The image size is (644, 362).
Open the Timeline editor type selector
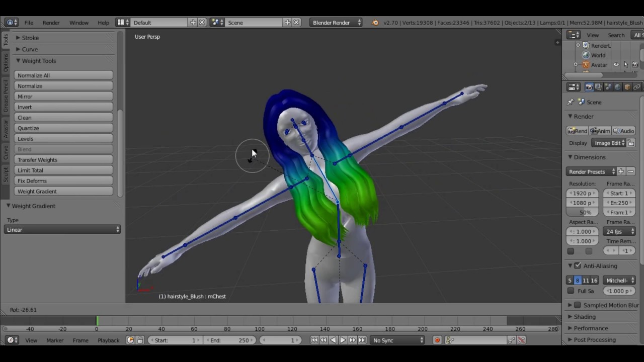11,340
